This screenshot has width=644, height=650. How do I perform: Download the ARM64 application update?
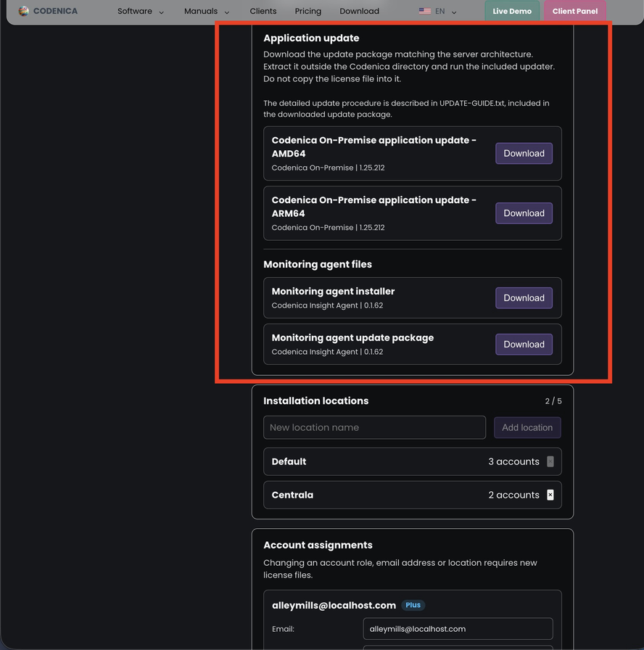(x=524, y=213)
